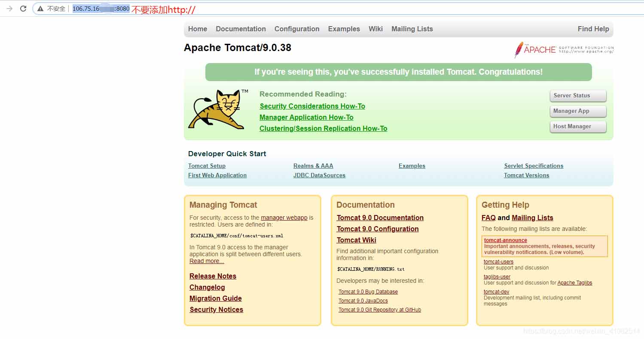Click the not-secure warning icon
644x339 pixels.
[40, 9]
